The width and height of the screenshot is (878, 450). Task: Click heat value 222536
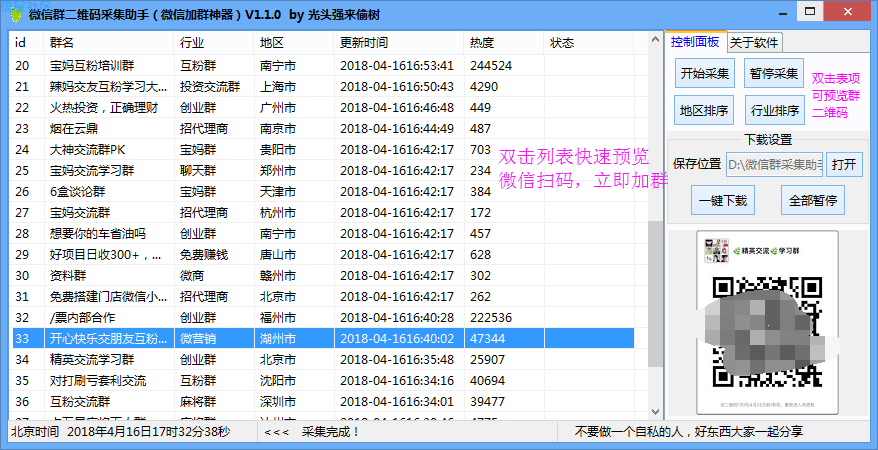click(x=491, y=317)
